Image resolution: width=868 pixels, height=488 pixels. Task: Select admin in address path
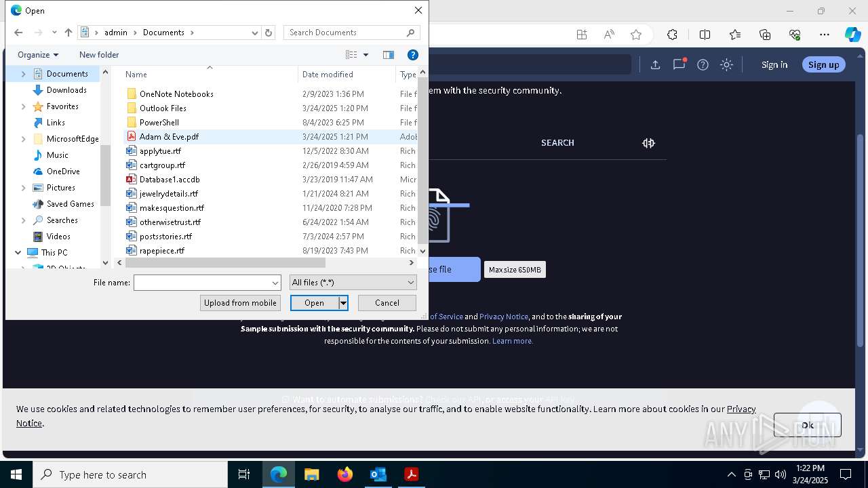[116, 33]
